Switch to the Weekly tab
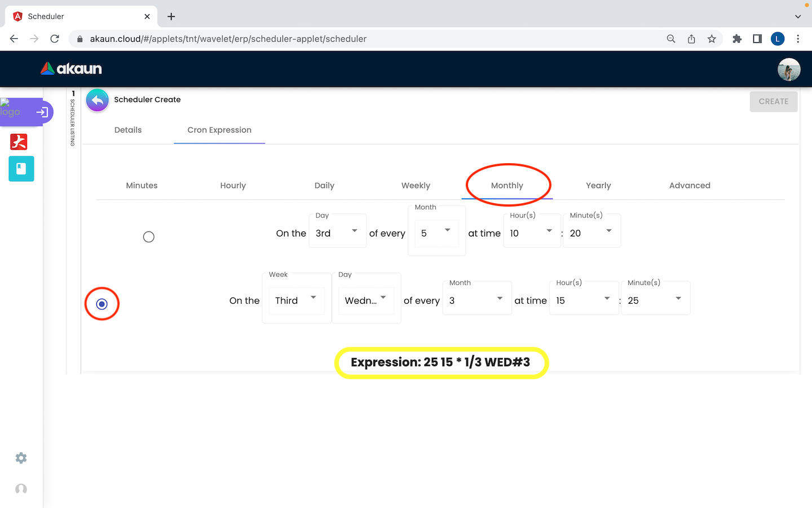Image resolution: width=812 pixels, height=508 pixels. tap(416, 186)
